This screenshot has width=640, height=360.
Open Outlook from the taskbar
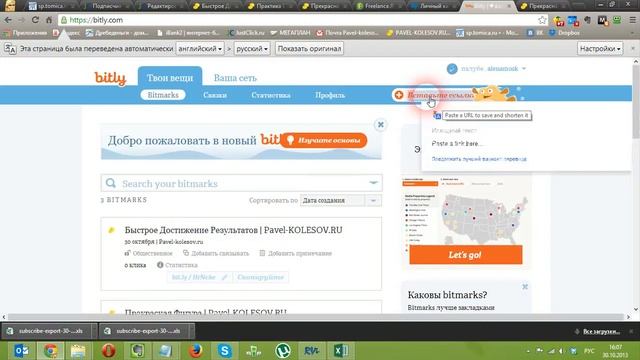point(21,351)
